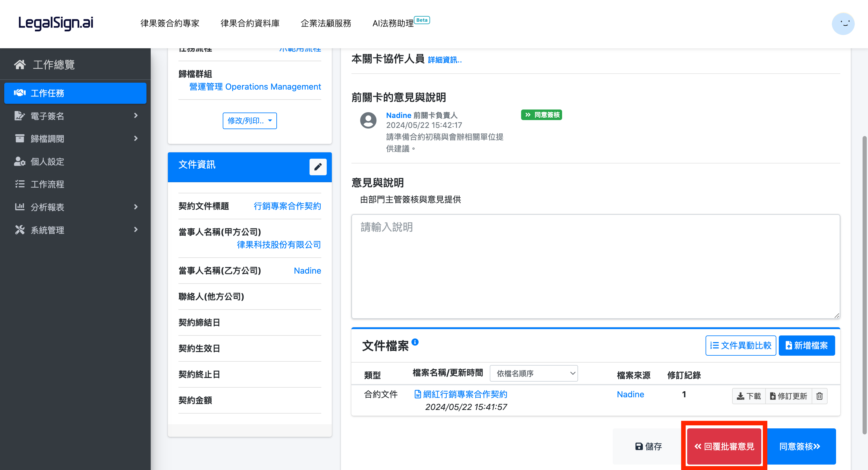The height and width of the screenshot is (470, 868).
Task: Click the 修訂更新 button
Action: click(x=788, y=396)
